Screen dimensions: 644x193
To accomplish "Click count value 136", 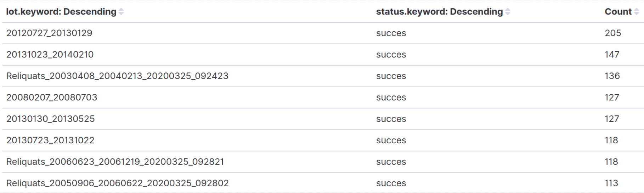I will (612, 76).
